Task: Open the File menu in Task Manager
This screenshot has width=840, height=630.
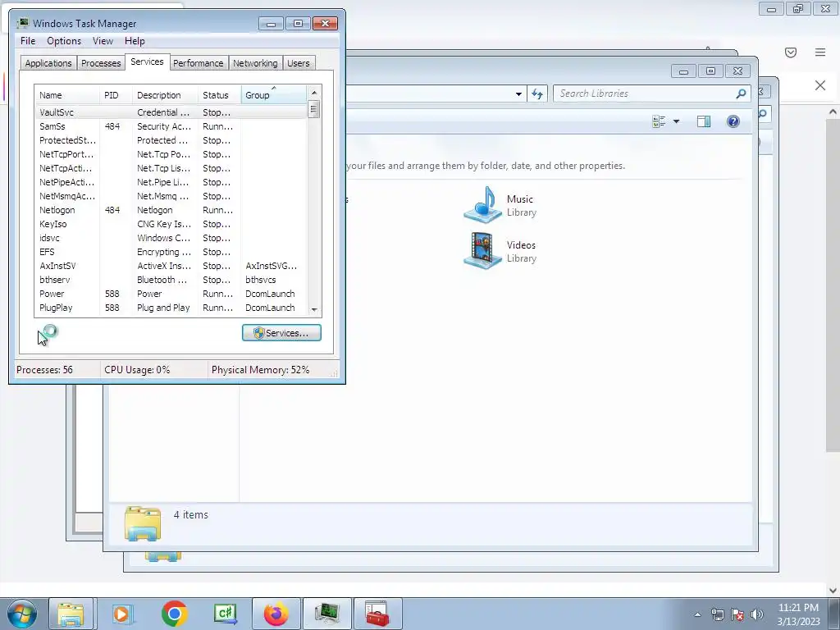Action: [28, 41]
